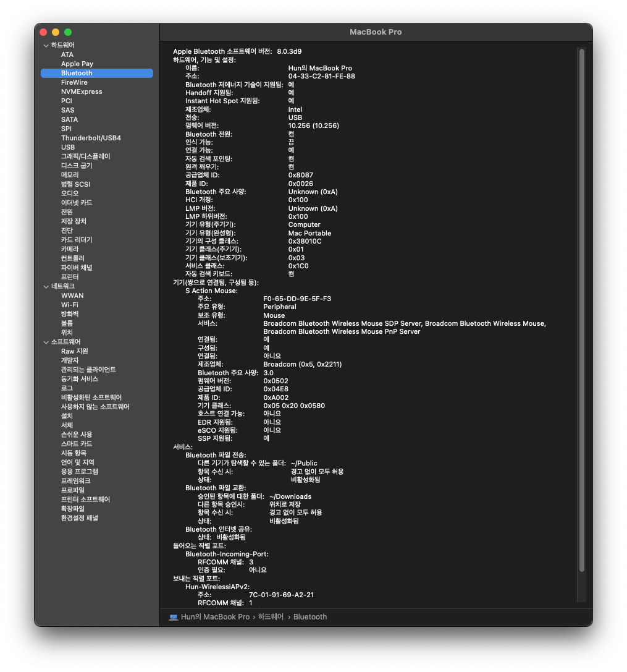This screenshot has height=672, width=627.
Task: Open 프린터 under hardware
Action: (x=70, y=277)
